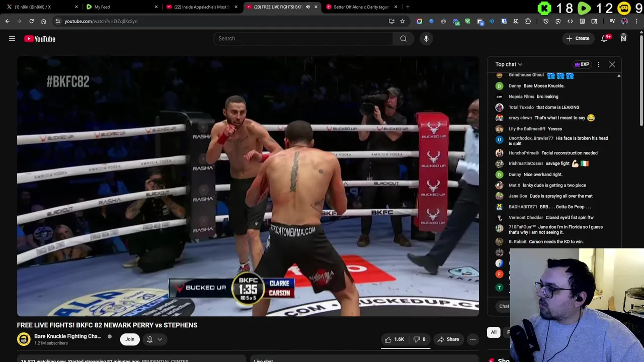Open the Top chat dropdown
The image size is (644, 362).
tap(509, 64)
